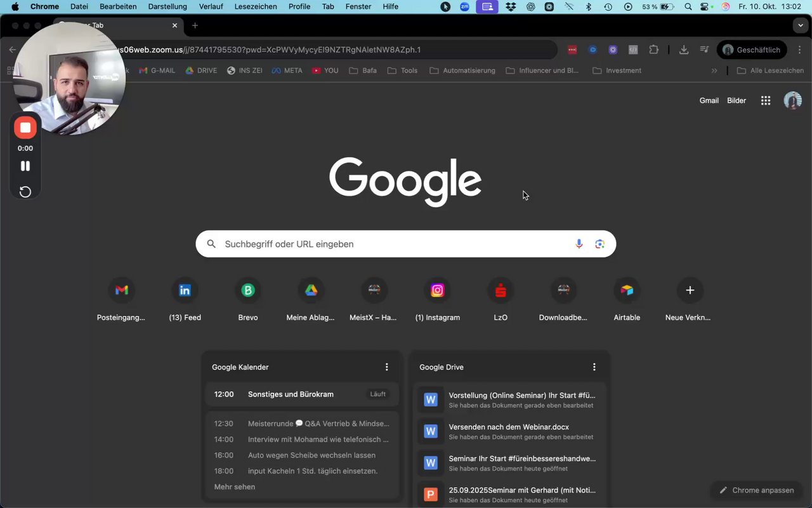Open the 25.09.2025Seminar mit Gerhard file
This screenshot has height=508, width=812.
509,494
